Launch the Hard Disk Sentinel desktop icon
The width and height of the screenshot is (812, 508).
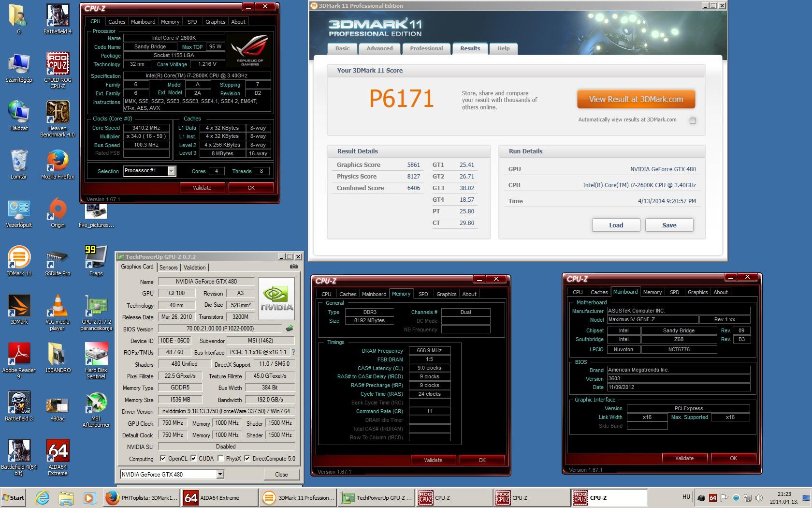(x=96, y=361)
